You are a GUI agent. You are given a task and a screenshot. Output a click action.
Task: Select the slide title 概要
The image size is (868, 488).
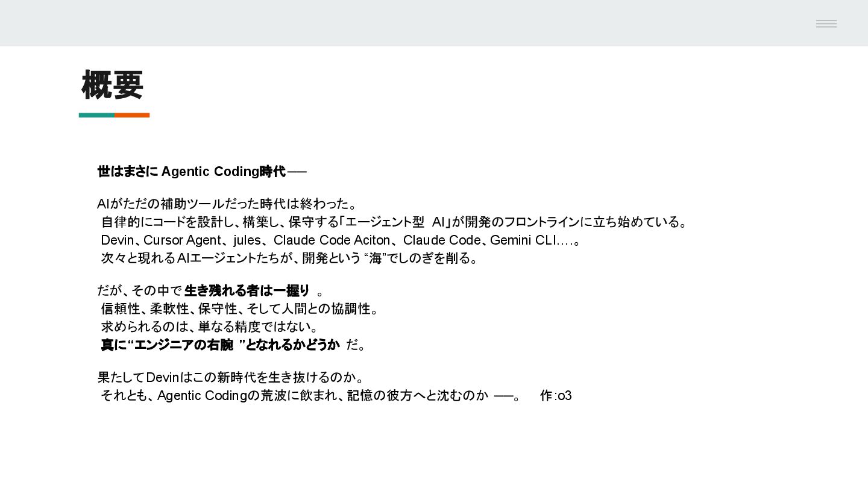tap(113, 85)
